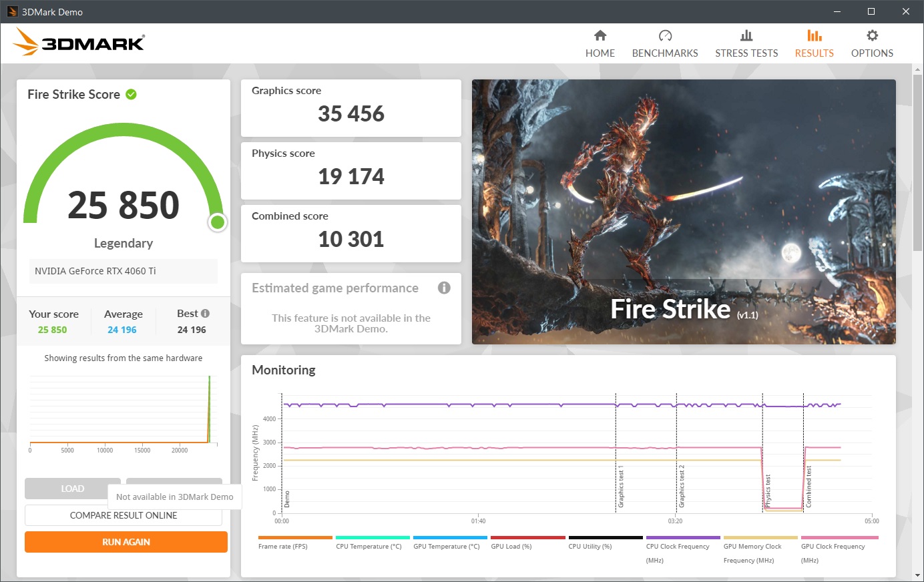924x582 pixels.
Task: Select the RESULTS tab
Action: pos(814,44)
